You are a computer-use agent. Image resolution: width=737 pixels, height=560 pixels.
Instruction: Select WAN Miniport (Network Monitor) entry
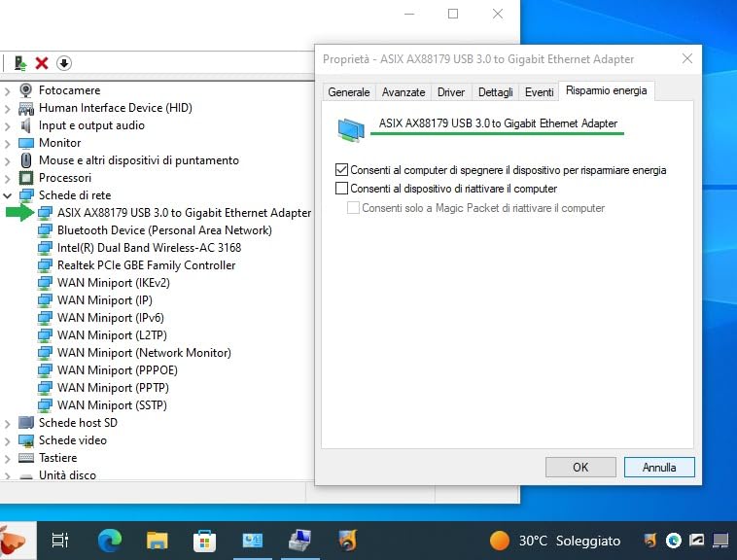coord(144,353)
